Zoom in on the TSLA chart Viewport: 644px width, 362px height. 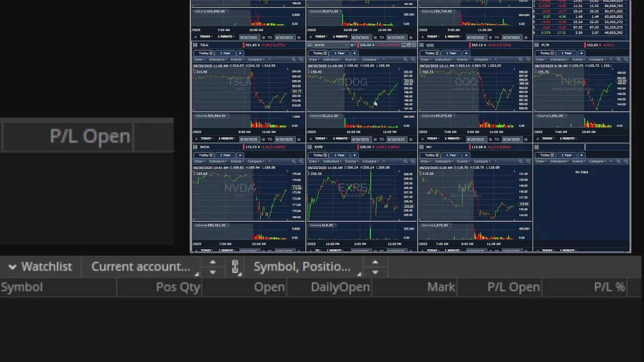pyautogui.click(x=294, y=59)
